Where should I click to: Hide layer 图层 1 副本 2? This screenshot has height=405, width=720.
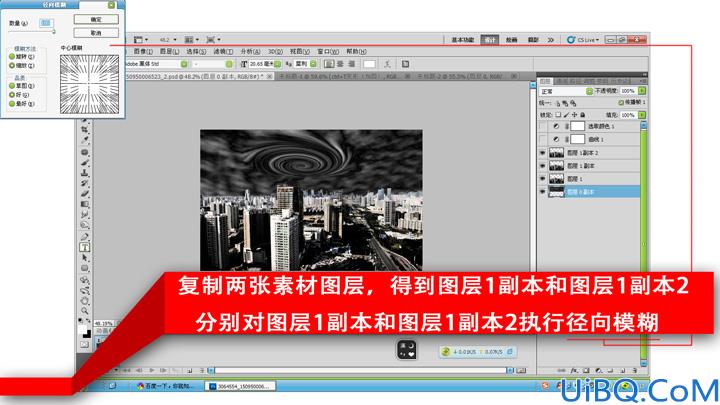pyautogui.click(x=543, y=152)
